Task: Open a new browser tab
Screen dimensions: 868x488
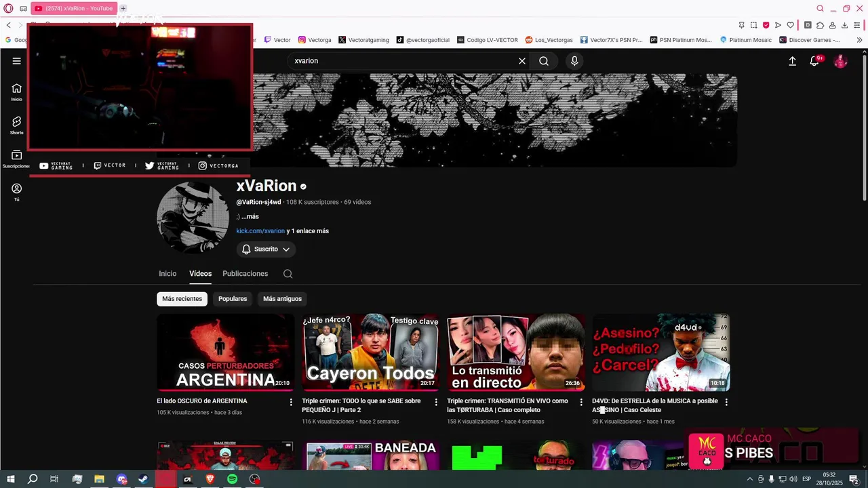Action: coord(123,9)
